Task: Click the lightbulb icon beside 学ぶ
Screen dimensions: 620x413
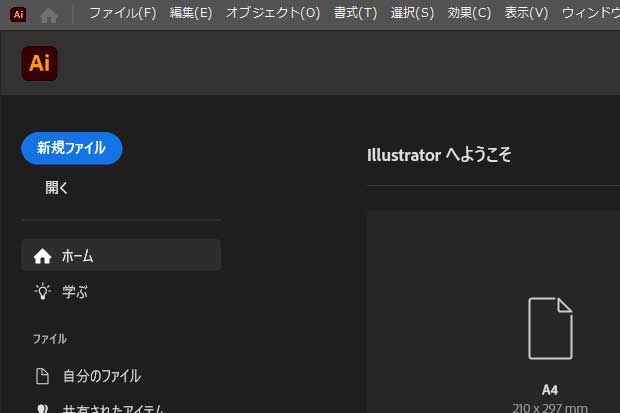Action: point(43,292)
